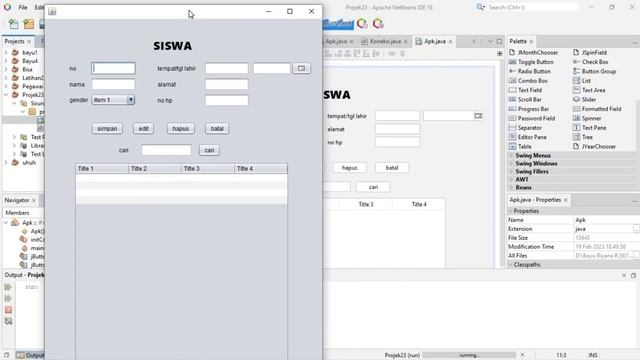Click rerun icon in Output panel
640x360 pixels.
[8, 287]
